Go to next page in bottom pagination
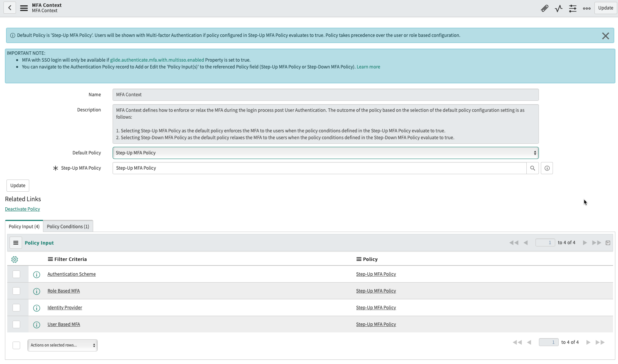This screenshot has height=364, width=618. pos(588,342)
